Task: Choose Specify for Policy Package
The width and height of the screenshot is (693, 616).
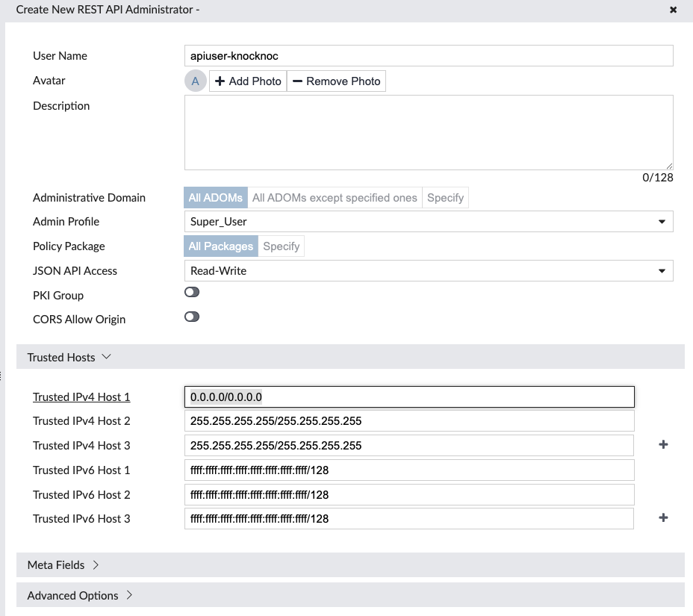Action: (x=281, y=246)
